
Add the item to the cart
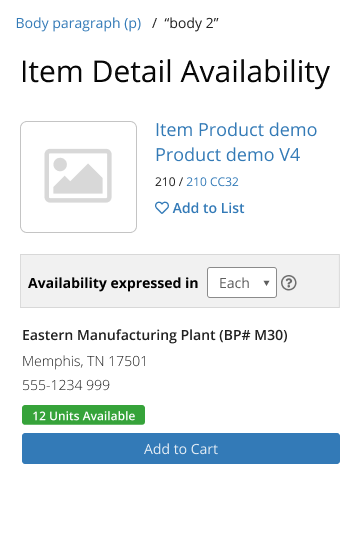click(181, 448)
